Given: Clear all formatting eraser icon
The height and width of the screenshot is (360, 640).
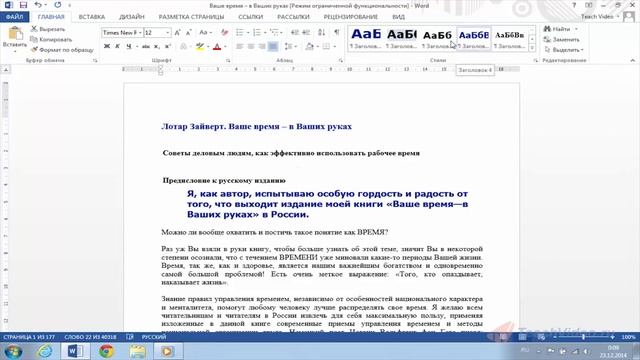Looking at the screenshot, I should (x=224, y=33).
